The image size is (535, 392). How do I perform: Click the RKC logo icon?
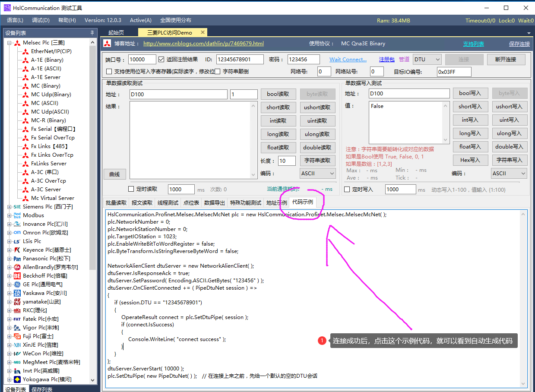coord(17,310)
